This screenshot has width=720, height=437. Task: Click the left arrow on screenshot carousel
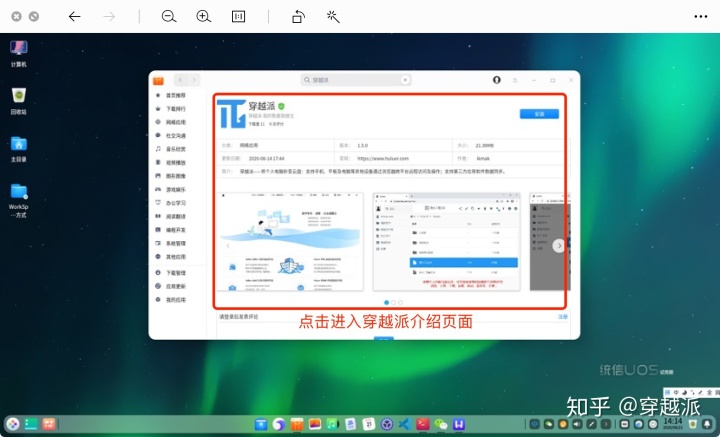coord(228,246)
